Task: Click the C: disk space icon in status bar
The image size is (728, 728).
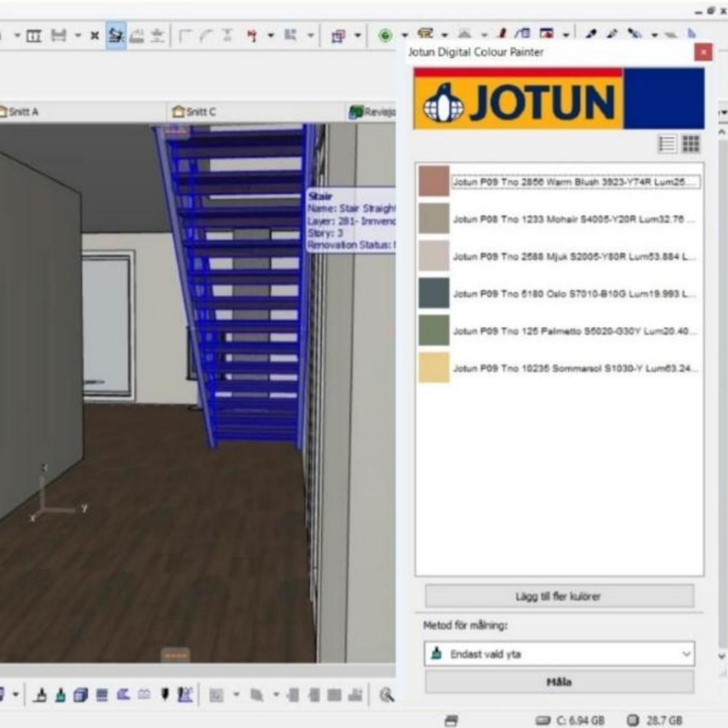Action: pos(543,720)
